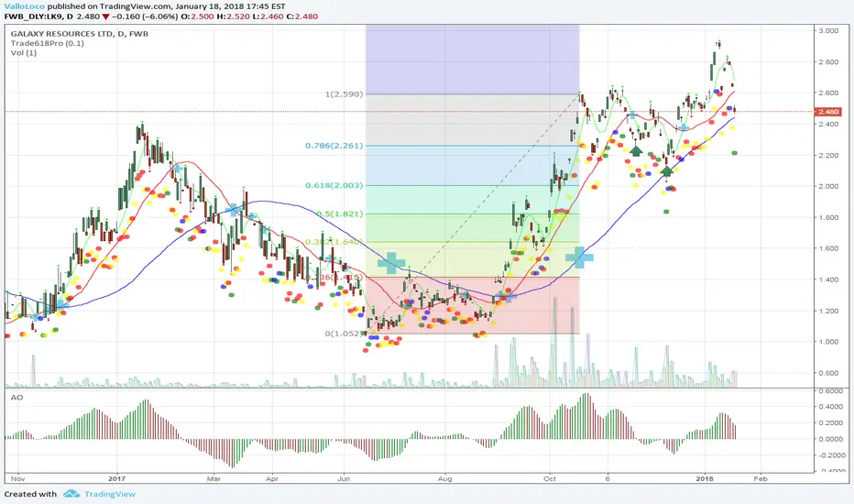Image resolution: width=854 pixels, height=504 pixels.
Task: Click the Feb date axis label
Action: point(761,479)
